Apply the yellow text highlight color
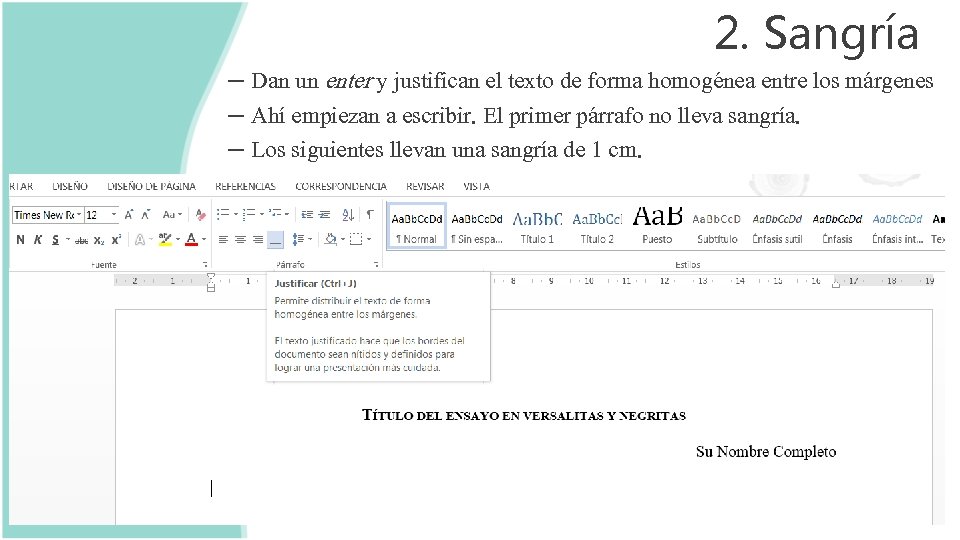The height and width of the screenshot is (540, 960). click(165, 239)
